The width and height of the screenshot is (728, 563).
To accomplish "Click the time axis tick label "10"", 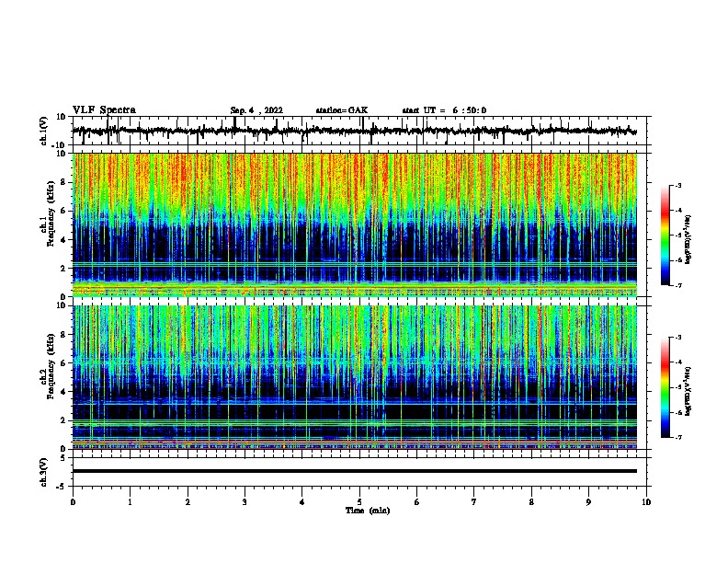I will [646, 502].
